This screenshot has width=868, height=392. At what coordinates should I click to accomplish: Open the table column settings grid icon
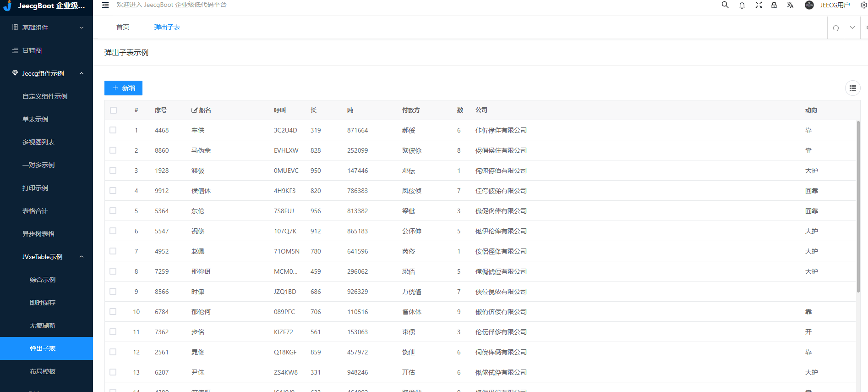click(853, 88)
